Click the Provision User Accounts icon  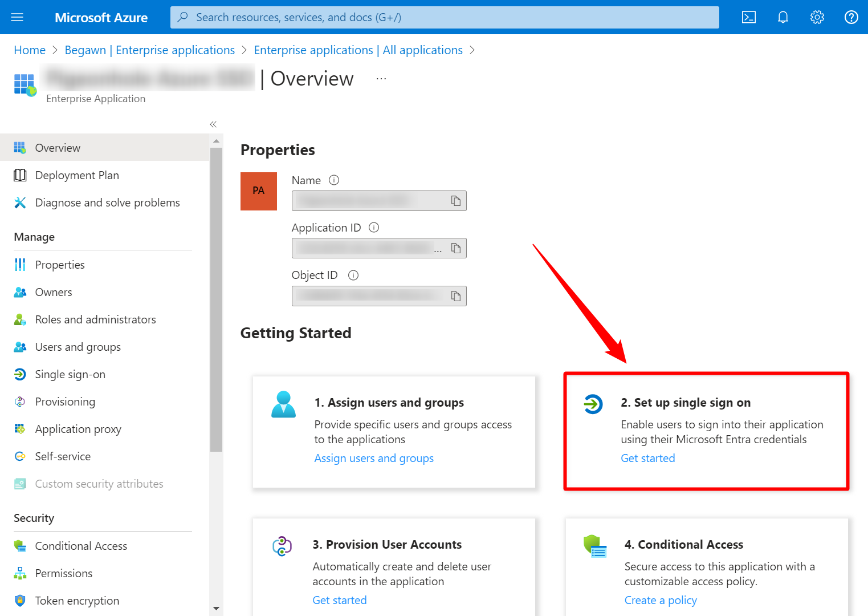282,546
